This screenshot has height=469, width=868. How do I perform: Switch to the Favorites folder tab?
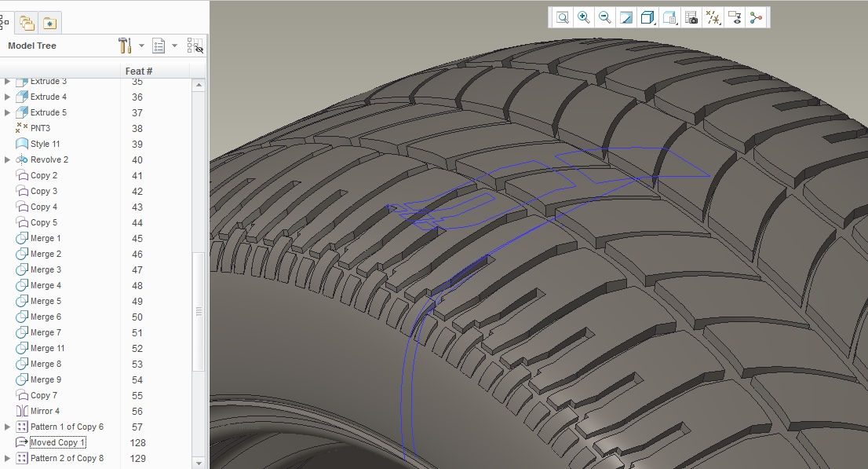point(49,23)
